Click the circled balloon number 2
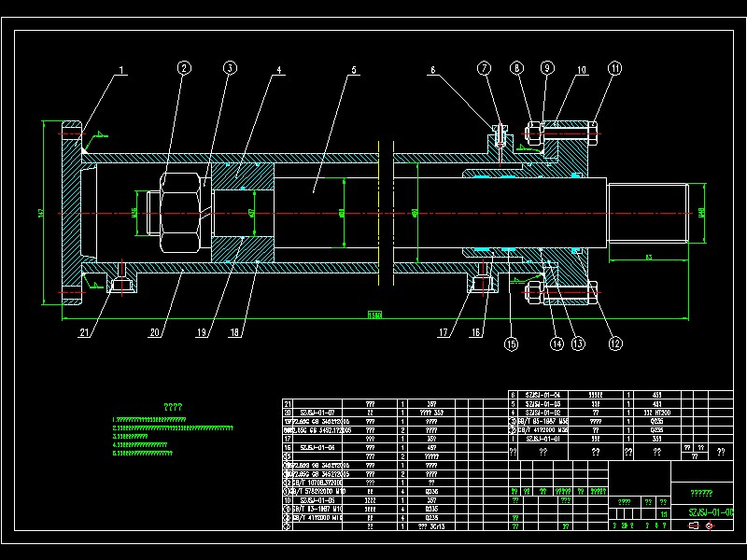Screen dimensions: 747x560 coord(184,68)
